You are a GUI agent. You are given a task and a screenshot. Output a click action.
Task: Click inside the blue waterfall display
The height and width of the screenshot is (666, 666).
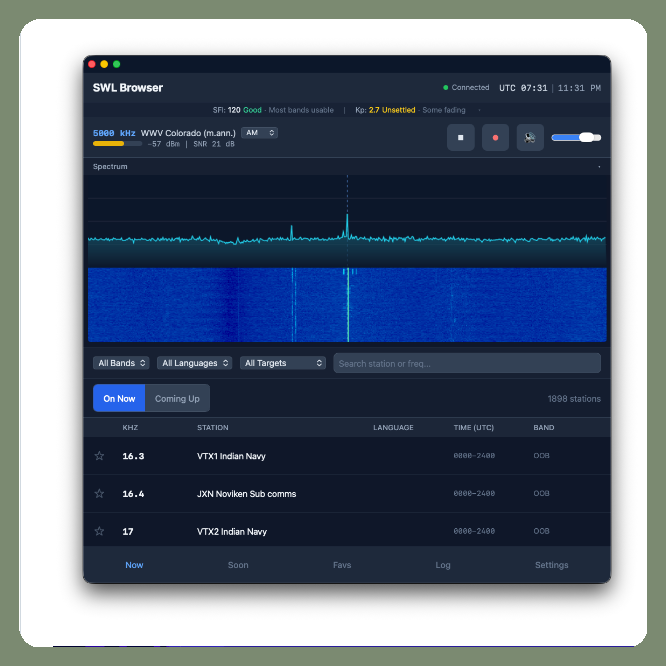coord(347,305)
